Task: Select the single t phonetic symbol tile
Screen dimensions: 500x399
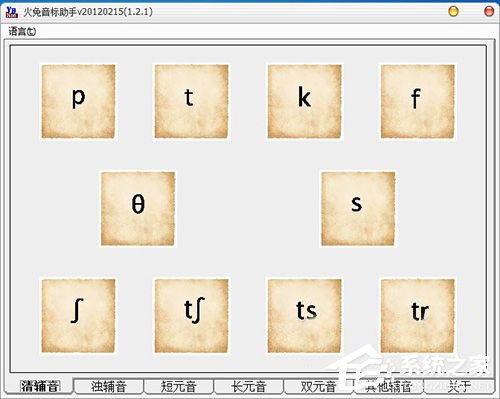Action: (192, 101)
